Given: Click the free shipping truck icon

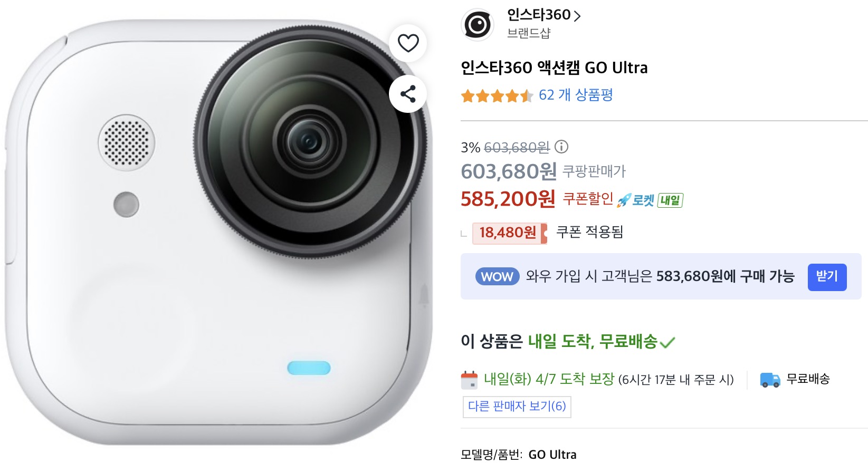Looking at the screenshot, I should [x=770, y=380].
